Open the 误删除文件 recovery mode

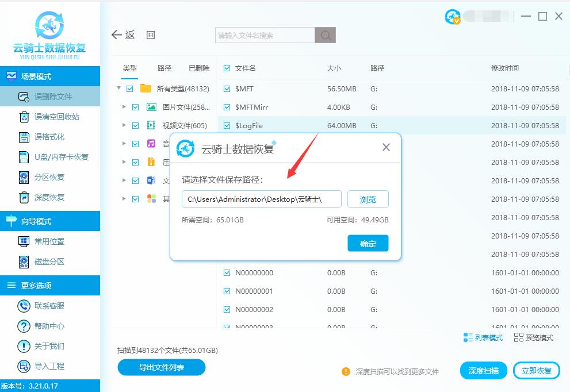(x=50, y=96)
